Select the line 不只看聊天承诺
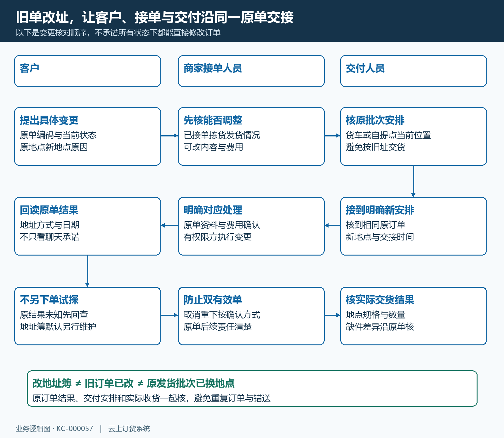This screenshot has width=504, height=438. [x=49, y=237]
